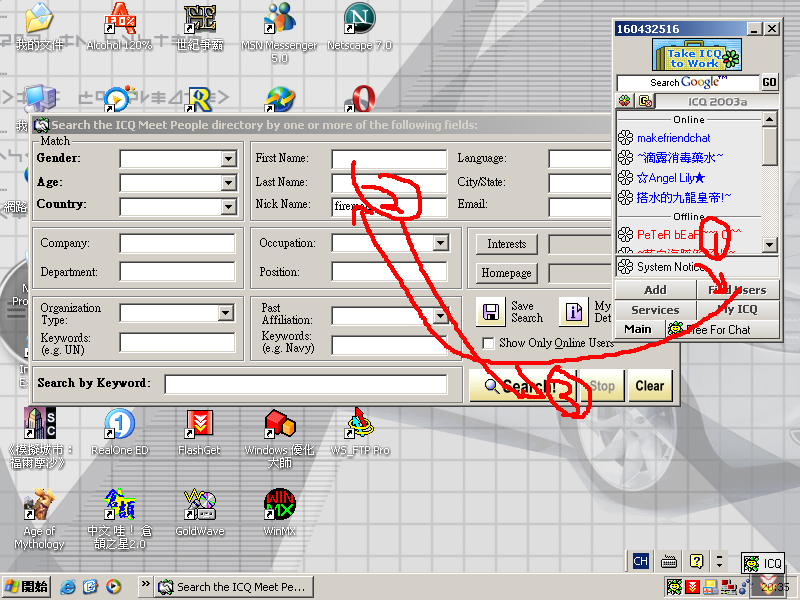800x600 pixels.
Task: Open the Netscape 7.0 desktop icon
Action: click(x=359, y=26)
